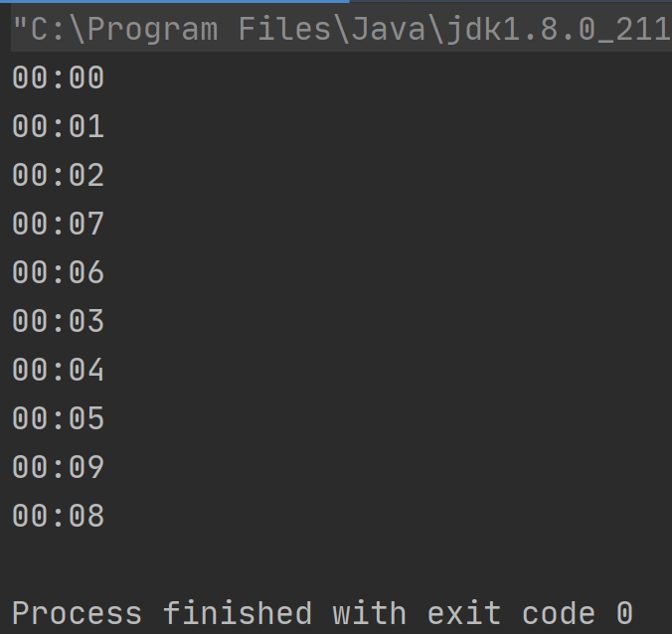
Task: Select the 00:05 console line
Action: 59,418
